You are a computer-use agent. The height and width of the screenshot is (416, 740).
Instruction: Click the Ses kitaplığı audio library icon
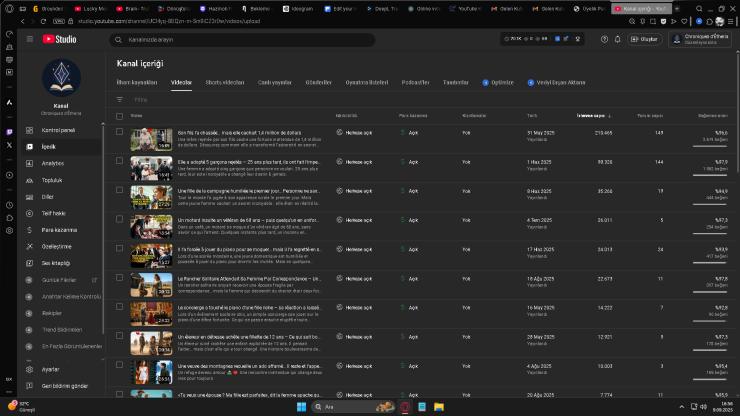tap(29, 263)
